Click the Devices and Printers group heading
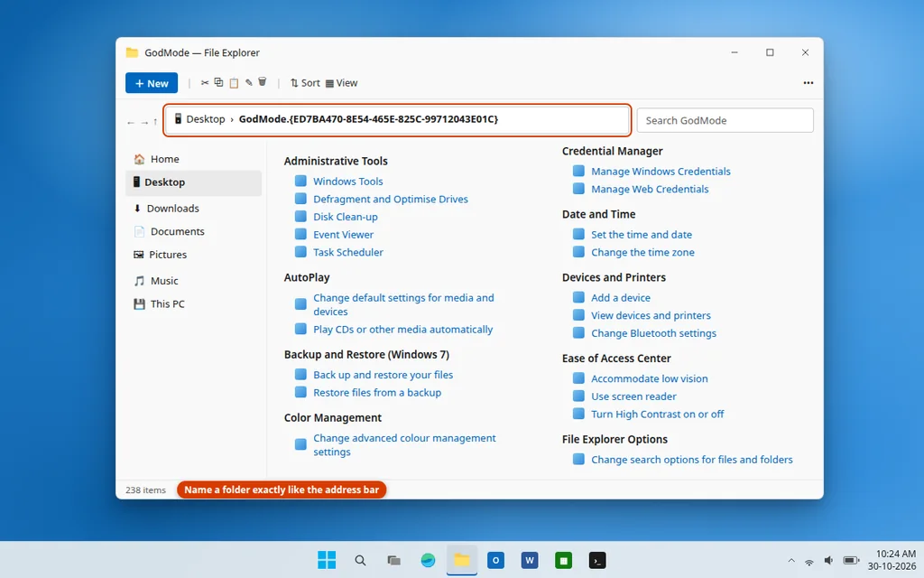Image resolution: width=924 pixels, height=578 pixels. 614,277
